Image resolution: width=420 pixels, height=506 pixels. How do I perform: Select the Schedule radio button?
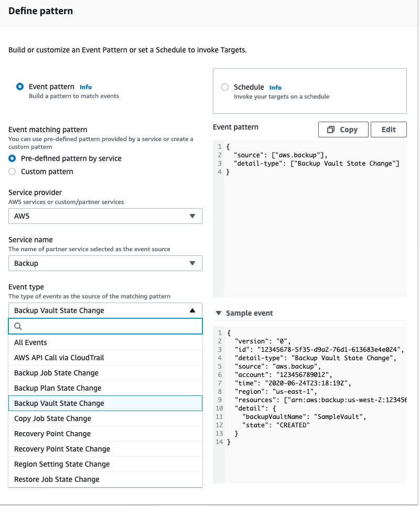[x=225, y=87]
